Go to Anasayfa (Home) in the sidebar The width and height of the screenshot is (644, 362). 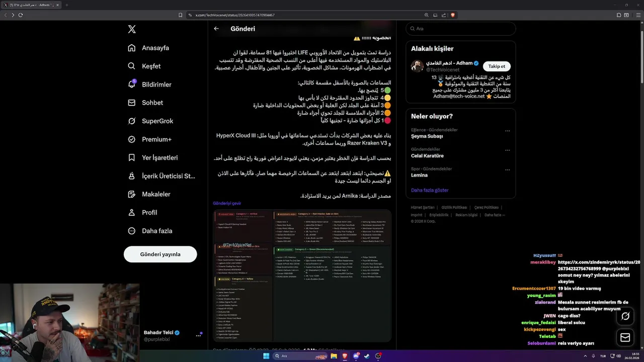pos(148,48)
